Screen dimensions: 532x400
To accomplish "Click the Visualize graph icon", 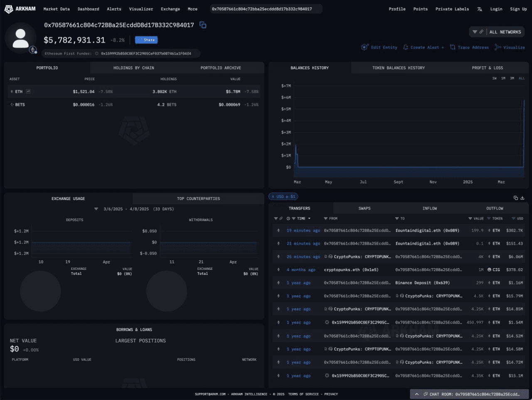I will coord(498,47).
